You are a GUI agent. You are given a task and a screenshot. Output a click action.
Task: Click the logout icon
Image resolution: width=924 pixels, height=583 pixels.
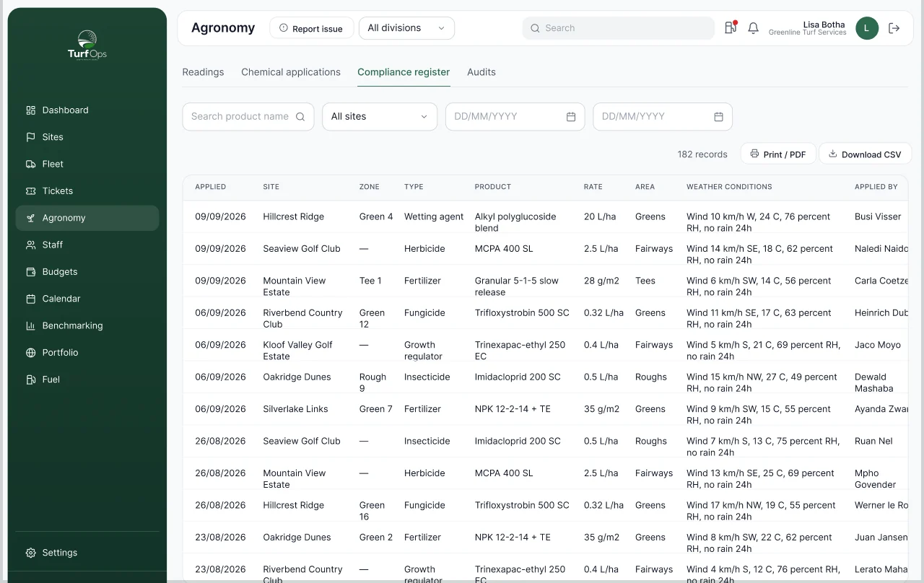tap(894, 28)
